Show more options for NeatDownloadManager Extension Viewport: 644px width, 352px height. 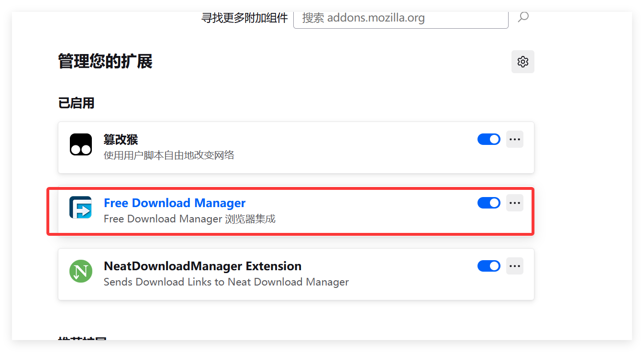515,266
